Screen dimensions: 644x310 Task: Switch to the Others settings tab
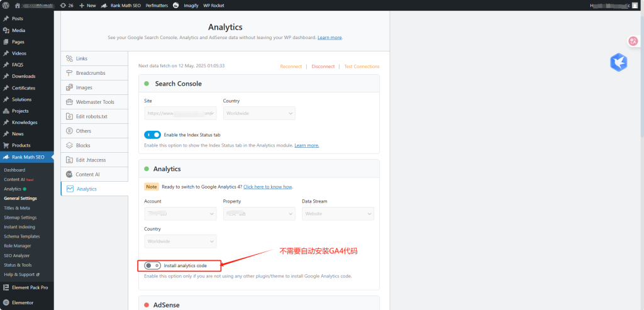[94, 131]
